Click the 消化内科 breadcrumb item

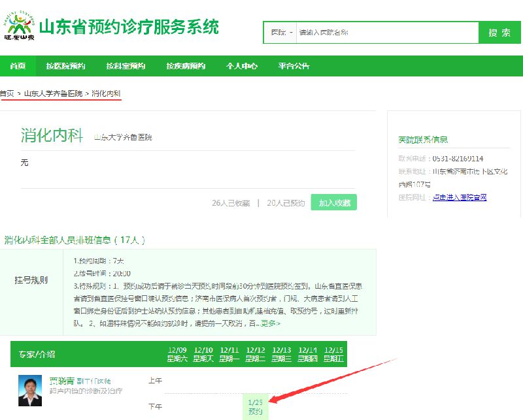click(x=106, y=93)
